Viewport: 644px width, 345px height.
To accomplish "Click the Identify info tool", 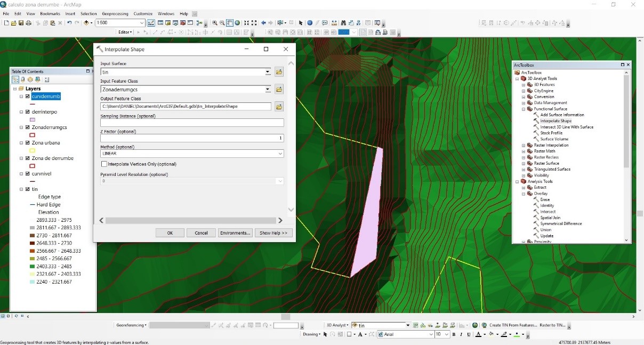I will coord(309,23).
